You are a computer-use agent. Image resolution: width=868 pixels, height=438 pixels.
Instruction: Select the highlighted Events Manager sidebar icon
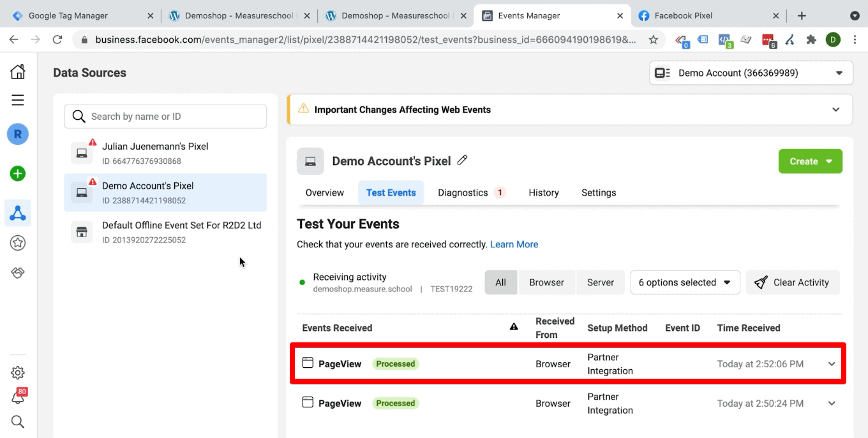pyautogui.click(x=17, y=212)
